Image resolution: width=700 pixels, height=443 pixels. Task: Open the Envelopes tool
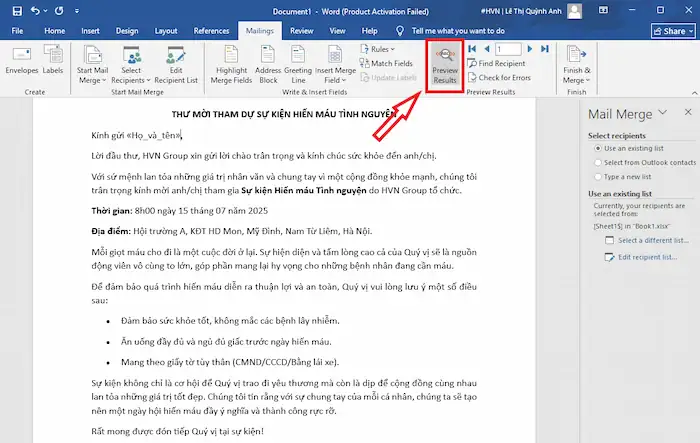click(x=22, y=66)
